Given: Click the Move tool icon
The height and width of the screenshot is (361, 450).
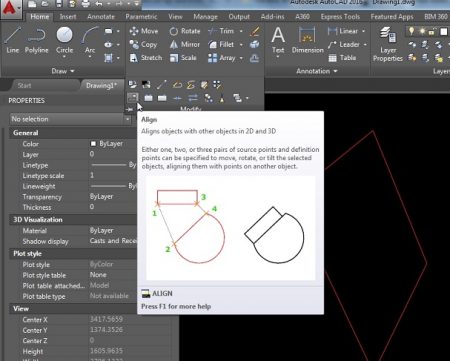Looking at the screenshot, I should pos(134,31).
